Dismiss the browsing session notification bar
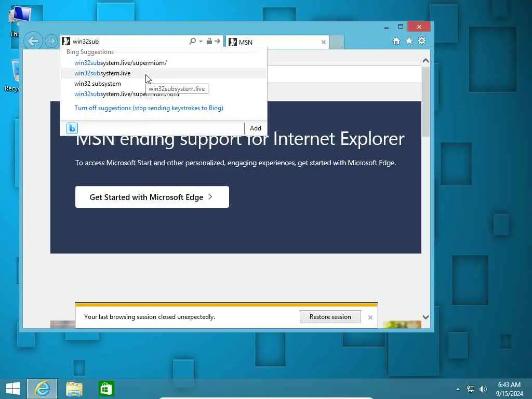The height and width of the screenshot is (399, 532). point(370,317)
